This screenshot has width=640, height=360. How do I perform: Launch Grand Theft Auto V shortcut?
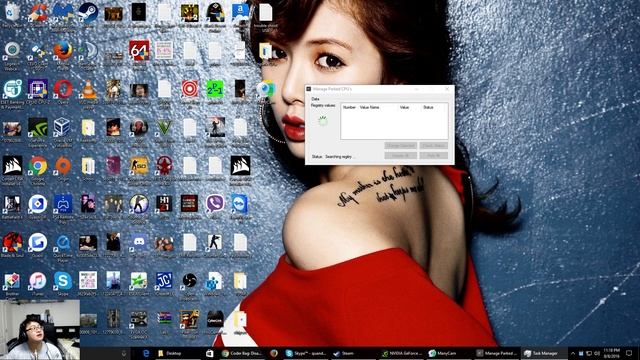164,127
